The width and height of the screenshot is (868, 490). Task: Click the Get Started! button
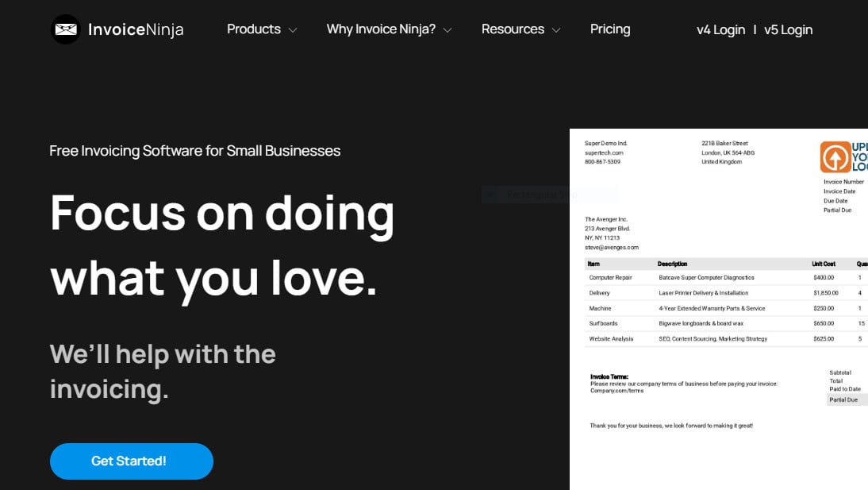point(131,461)
